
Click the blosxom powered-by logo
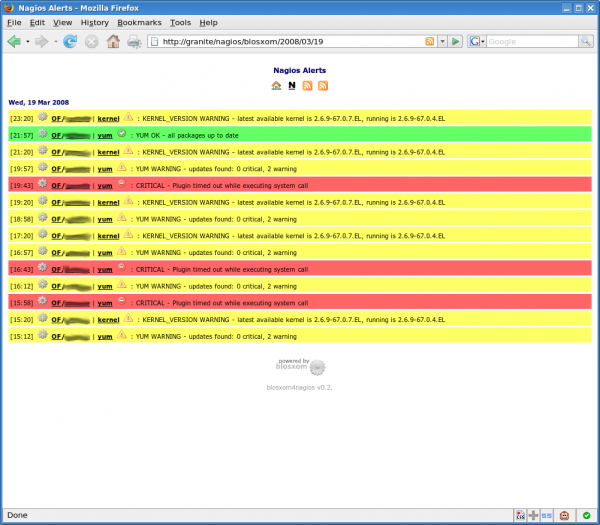(x=300, y=366)
